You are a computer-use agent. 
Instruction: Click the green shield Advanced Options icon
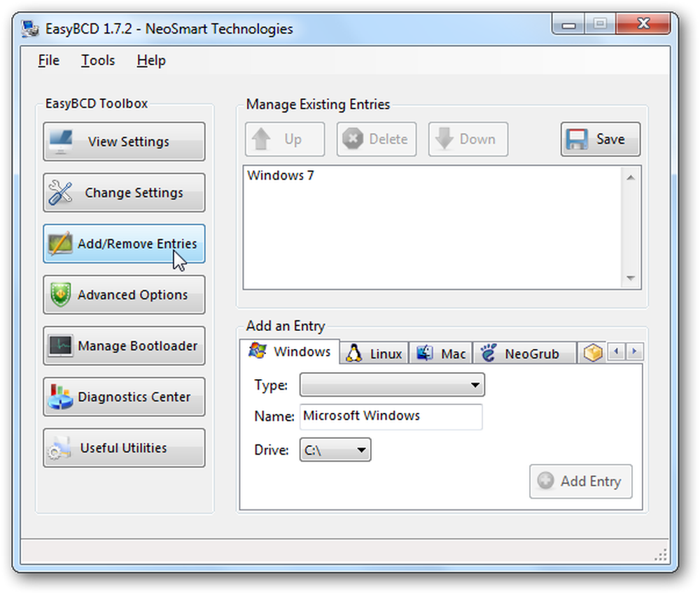coord(61,295)
